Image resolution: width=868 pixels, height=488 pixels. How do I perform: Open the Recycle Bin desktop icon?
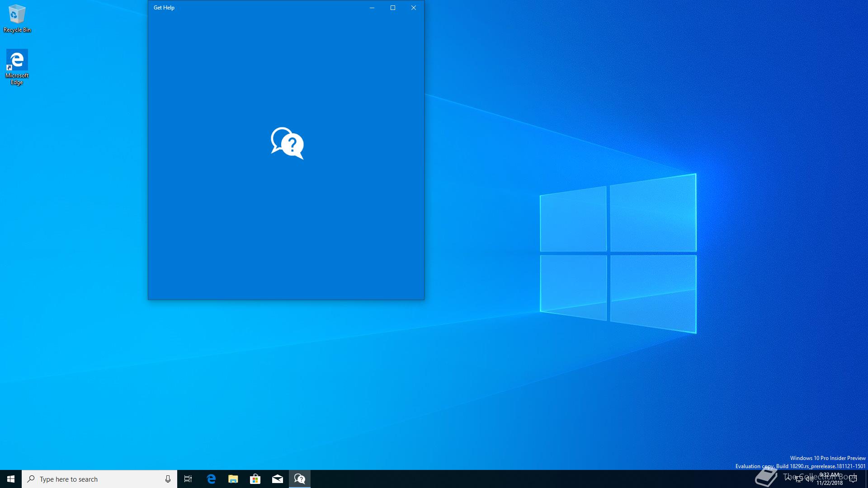click(17, 19)
